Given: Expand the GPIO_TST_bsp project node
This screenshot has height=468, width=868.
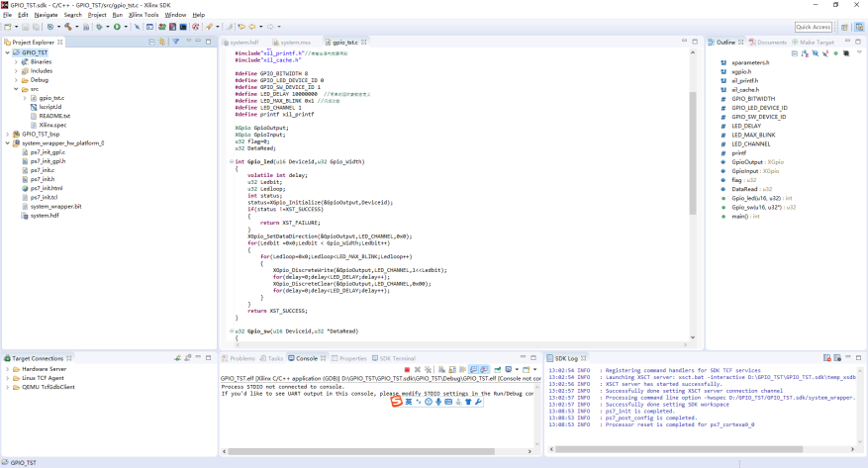Looking at the screenshot, I should tap(7, 134).
